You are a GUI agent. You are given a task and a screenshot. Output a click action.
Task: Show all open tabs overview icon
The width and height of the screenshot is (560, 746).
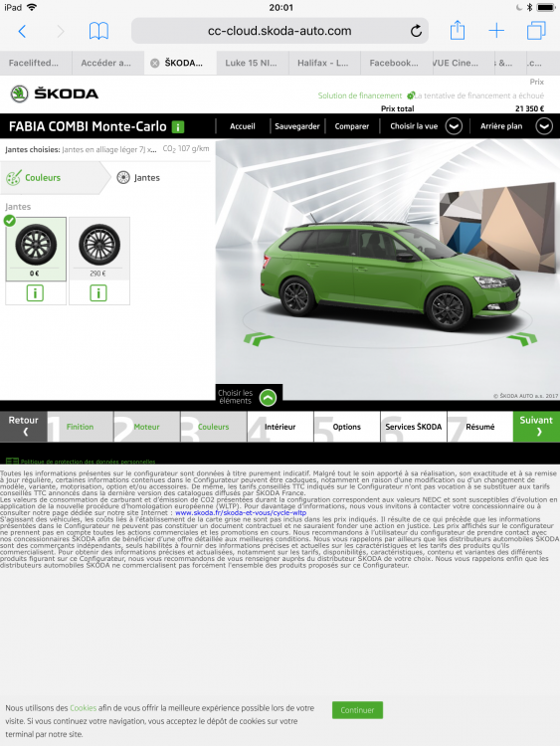(536, 31)
